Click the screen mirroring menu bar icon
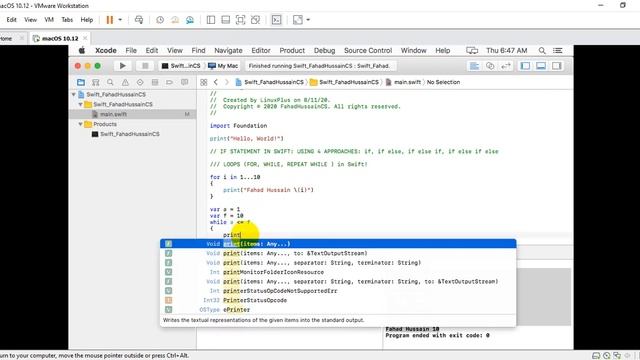Image resolution: width=640 pixels, height=360 pixels. point(472,51)
